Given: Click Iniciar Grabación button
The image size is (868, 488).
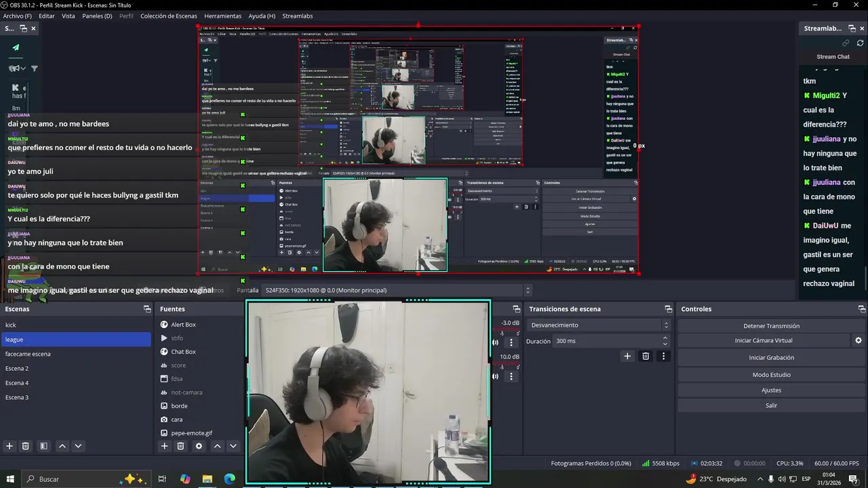Looking at the screenshot, I should pyautogui.click(x=771, y=358).
